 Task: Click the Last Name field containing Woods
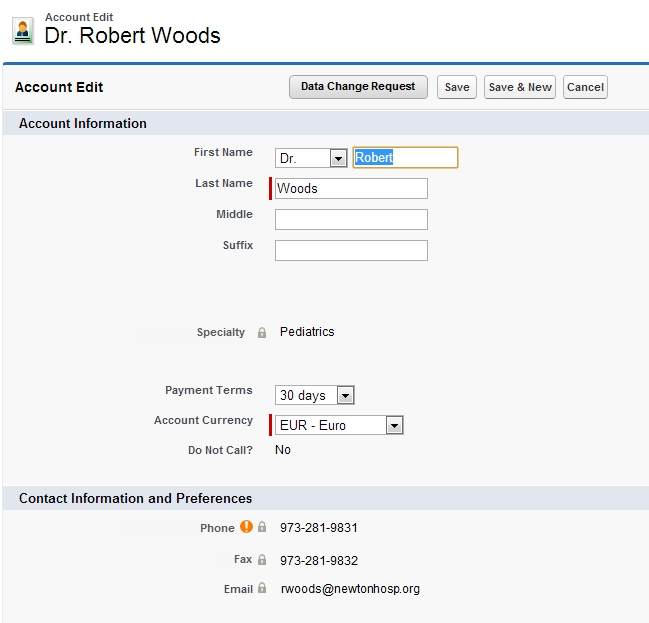[x=351, y=189]
